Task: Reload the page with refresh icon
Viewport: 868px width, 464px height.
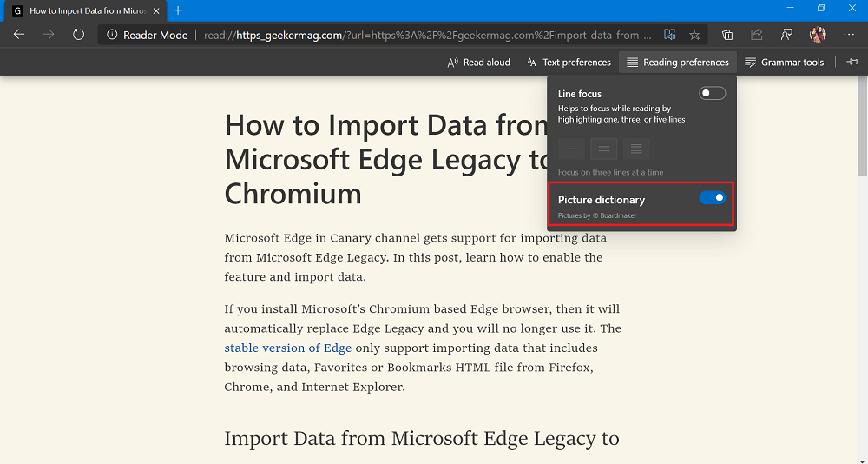Action: point(79,35)
